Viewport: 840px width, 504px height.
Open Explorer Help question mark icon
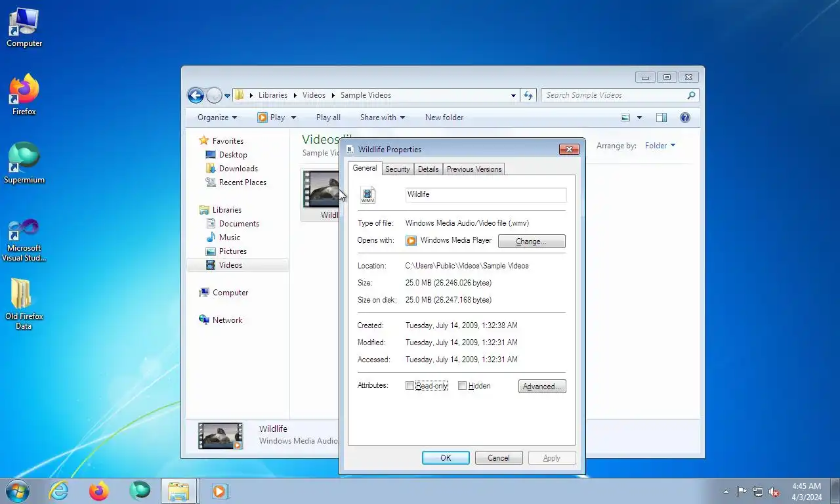(685, 117)
